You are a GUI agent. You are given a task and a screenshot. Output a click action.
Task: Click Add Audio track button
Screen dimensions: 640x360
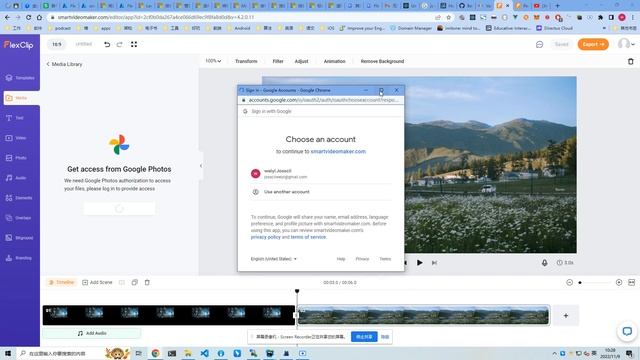[91, 333]
